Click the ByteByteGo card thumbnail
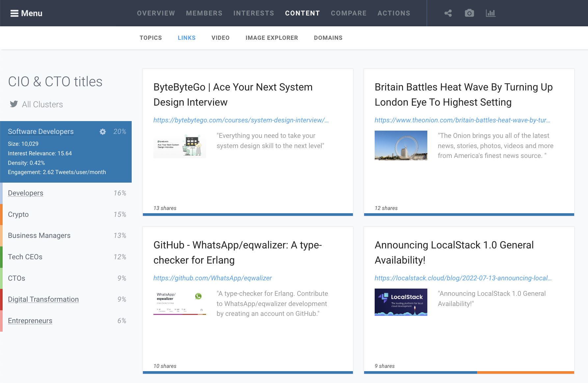This screenshot has height=383, width=588. click(x=180, y=145)
